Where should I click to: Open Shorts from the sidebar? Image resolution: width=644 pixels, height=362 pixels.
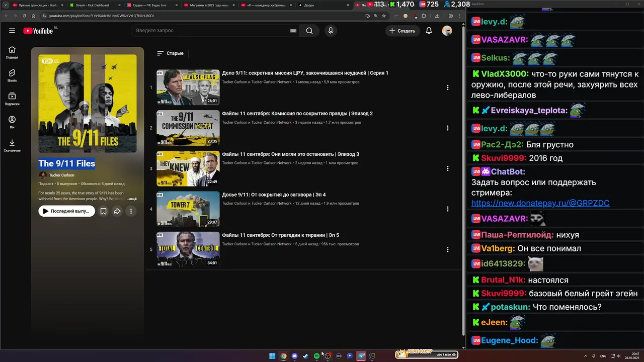tap(12, 76)
